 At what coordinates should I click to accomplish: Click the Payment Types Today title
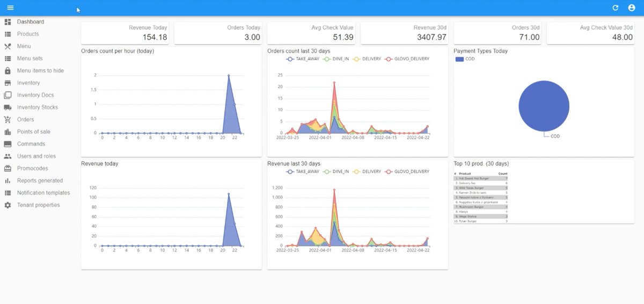480,51
